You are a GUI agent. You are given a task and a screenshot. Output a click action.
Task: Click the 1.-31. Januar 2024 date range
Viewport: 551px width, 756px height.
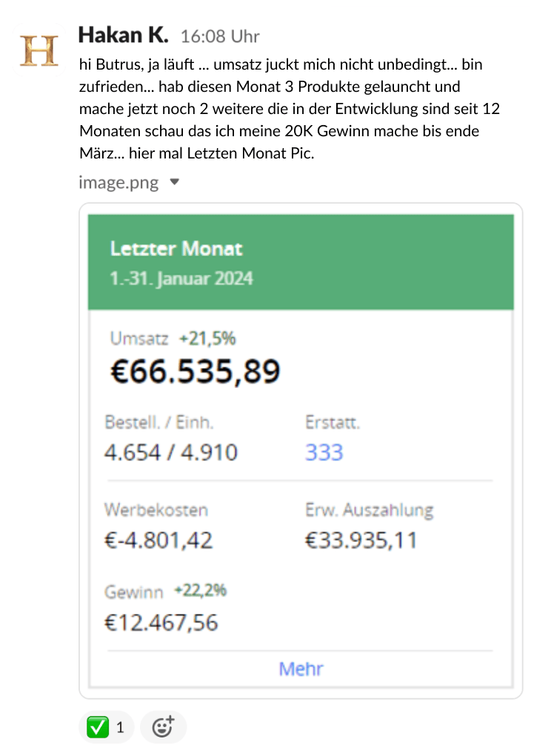click(181, 279)
